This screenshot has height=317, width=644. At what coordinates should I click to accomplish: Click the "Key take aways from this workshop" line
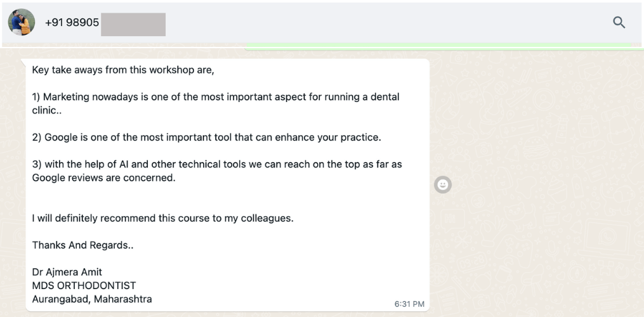(123, 70)
